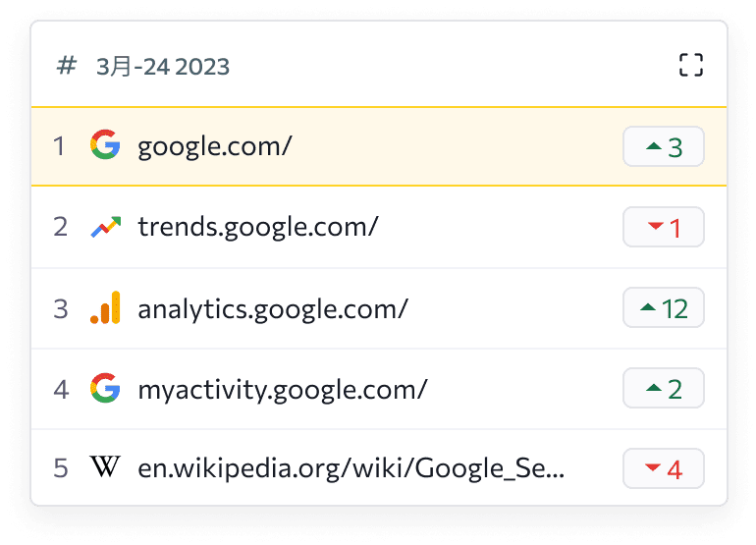Viewport: 756px width, 545px height.
Task: Click the Google Analytics bar chart icon
Action: (105, 307)
